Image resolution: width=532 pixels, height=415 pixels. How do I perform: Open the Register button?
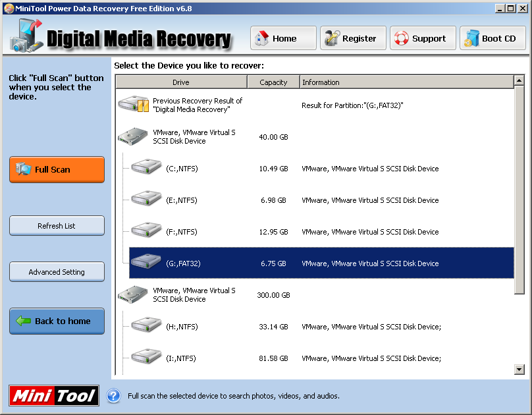point(353,38)
